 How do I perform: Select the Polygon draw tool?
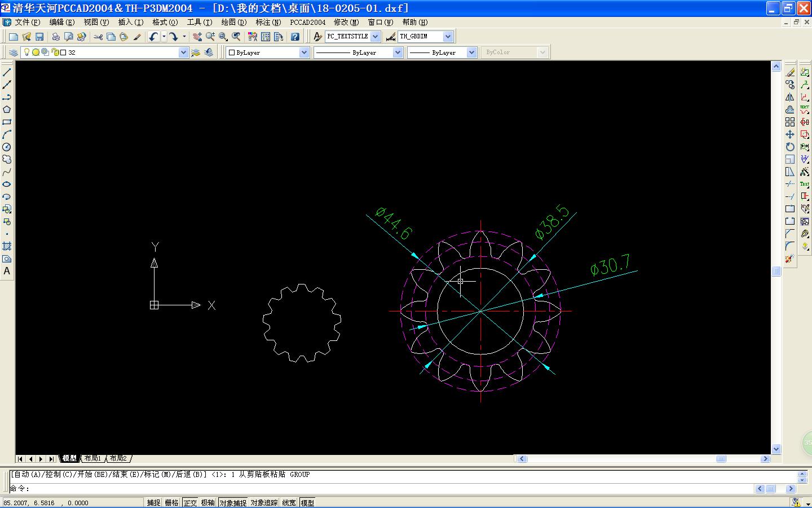pyautogui.click(x=7, y=110)
